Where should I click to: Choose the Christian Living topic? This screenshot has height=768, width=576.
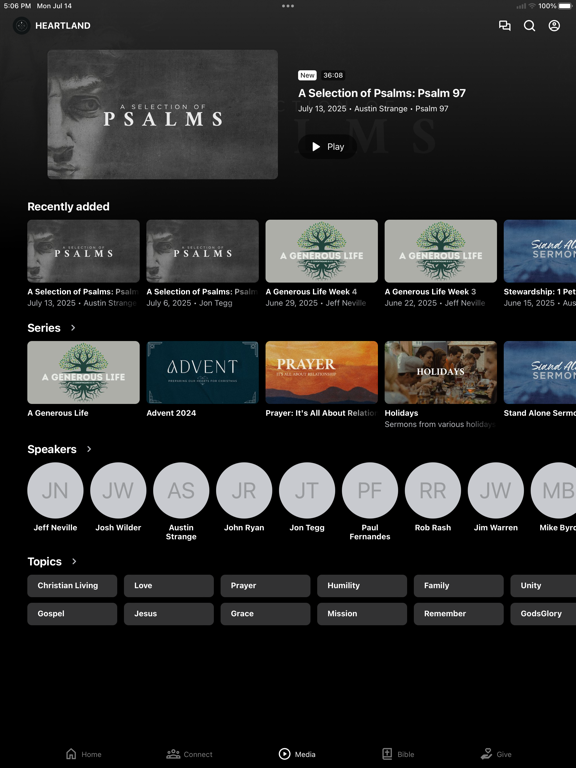coord(72,586)
